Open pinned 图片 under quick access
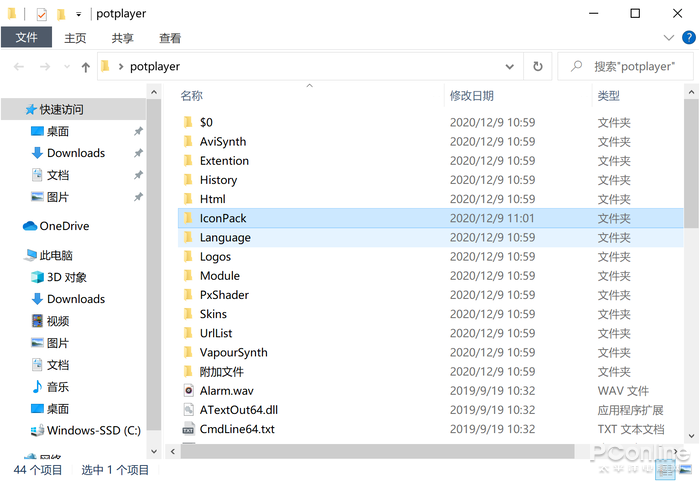The height and width of the screenshot is (481, 700). pyautogui.click(x=58, y=197)
